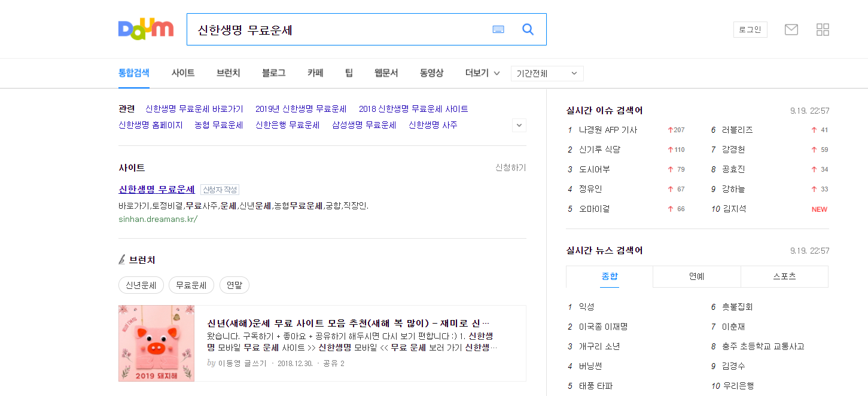Click news term 충주 초등학교 교통사고
The image size is (868, 396).
[x=763, y=346]
